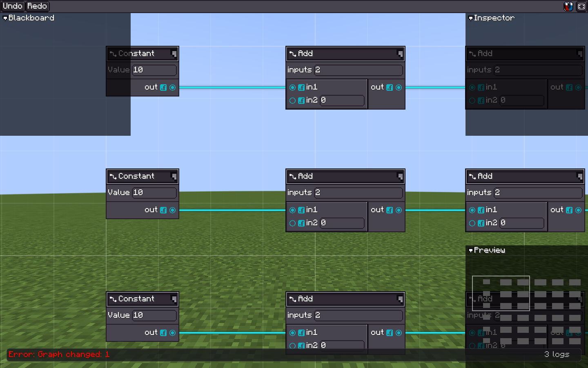Viewport: 588px width, 368px height.
Task: Click out port circle on top center Add
Action: click(x=399, y=88)
